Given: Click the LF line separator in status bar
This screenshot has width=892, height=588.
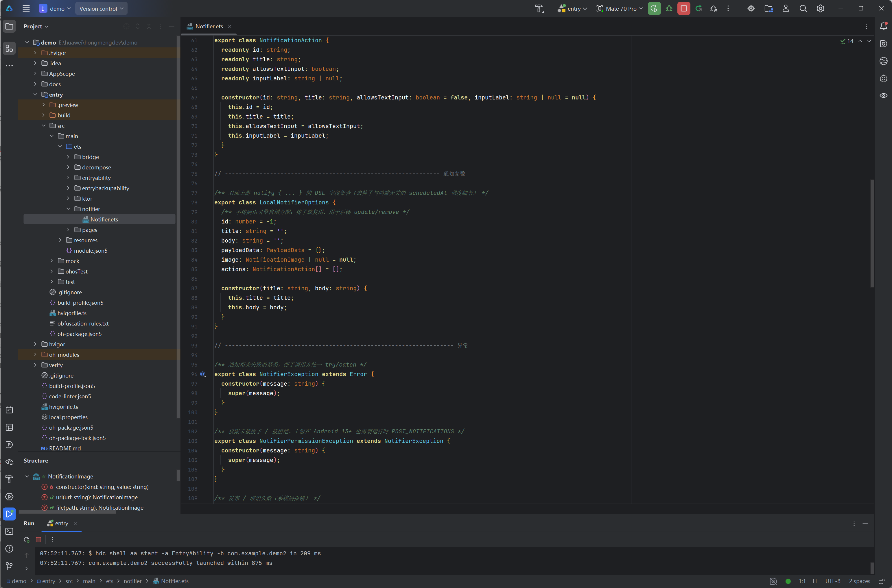Looking at the screenshot, I should (815, 581).
